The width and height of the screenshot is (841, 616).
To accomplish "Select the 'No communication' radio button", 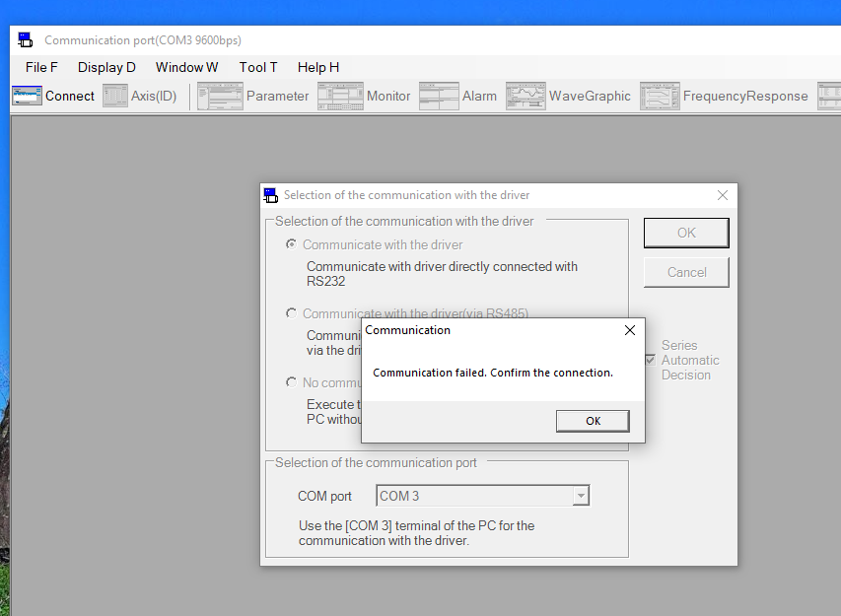I will (291, 382).
